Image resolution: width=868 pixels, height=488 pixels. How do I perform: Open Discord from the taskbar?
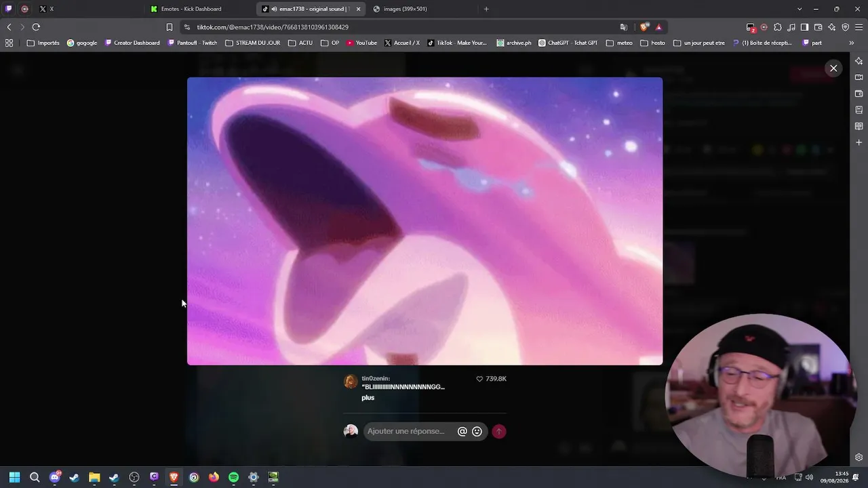pos(55,477)
